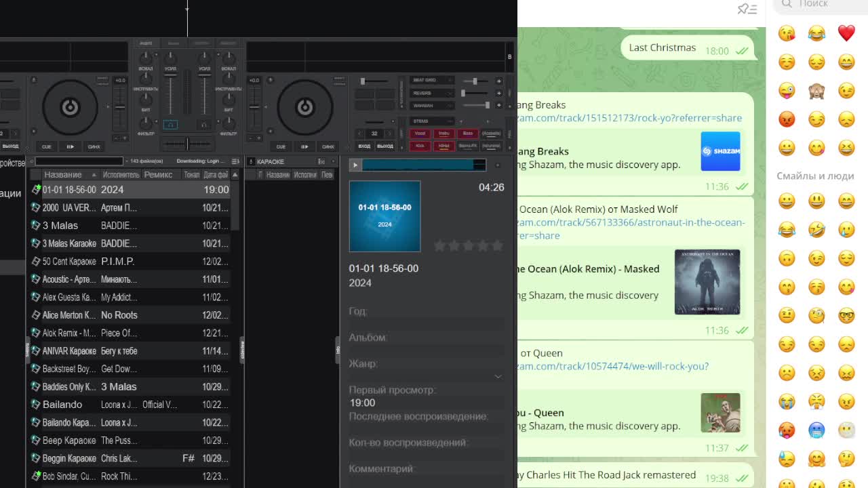Viewport: 868px width, 488px height.
Task: Play/pause the left deck
Action: [x=69, y=146]
